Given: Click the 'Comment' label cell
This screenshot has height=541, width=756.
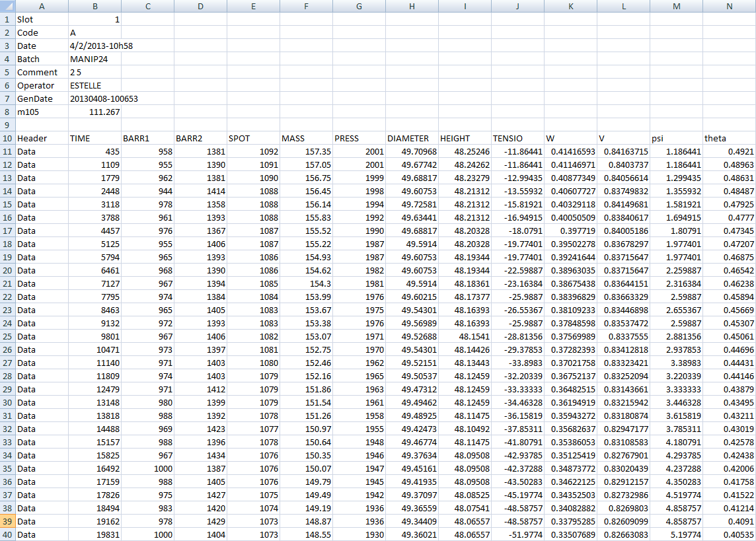Looking at the screenshot, I should coord(42,72).
